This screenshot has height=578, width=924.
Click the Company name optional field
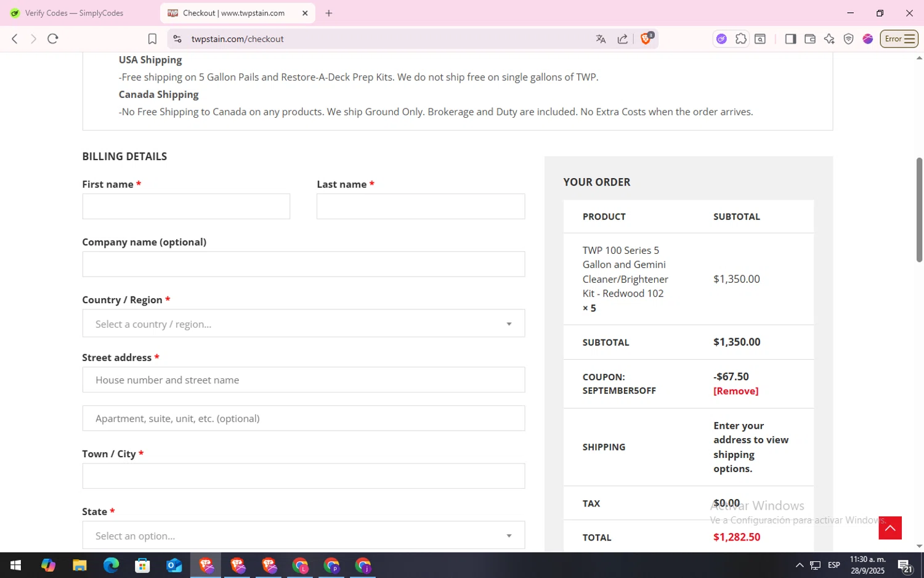pos(304,264)
